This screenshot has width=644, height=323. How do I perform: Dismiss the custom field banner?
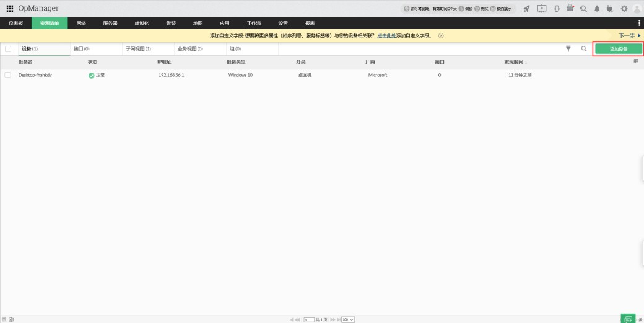click(x=441, y=36)
